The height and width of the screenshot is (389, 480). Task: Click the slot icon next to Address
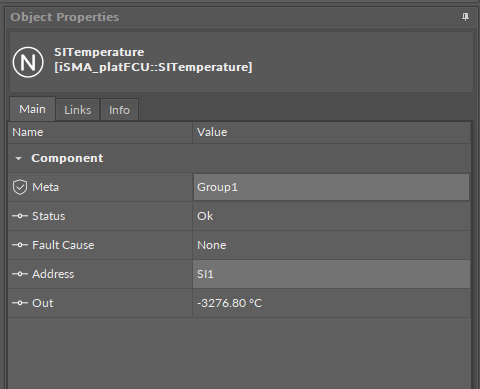coord(20,274)
